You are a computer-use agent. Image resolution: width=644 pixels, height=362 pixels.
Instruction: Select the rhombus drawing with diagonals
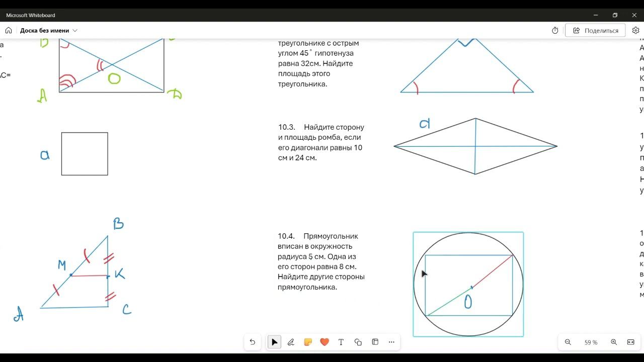click(475, 146)
